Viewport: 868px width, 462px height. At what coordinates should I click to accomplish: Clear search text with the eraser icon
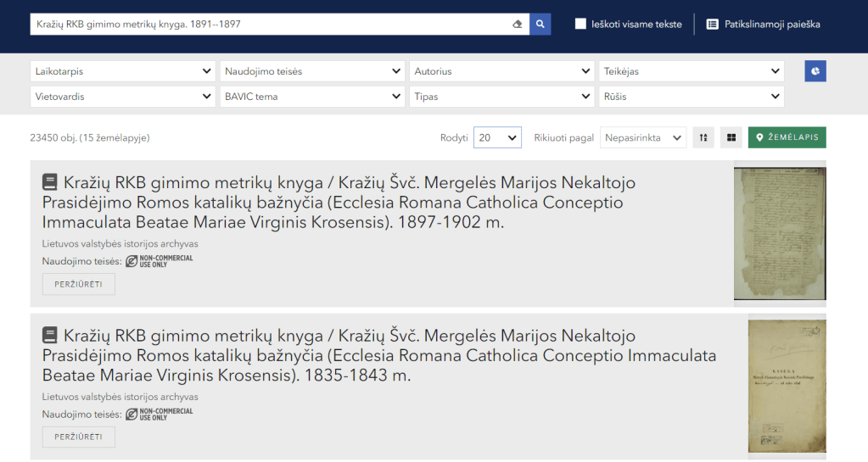pyautogui.click(x=518, y=25)
